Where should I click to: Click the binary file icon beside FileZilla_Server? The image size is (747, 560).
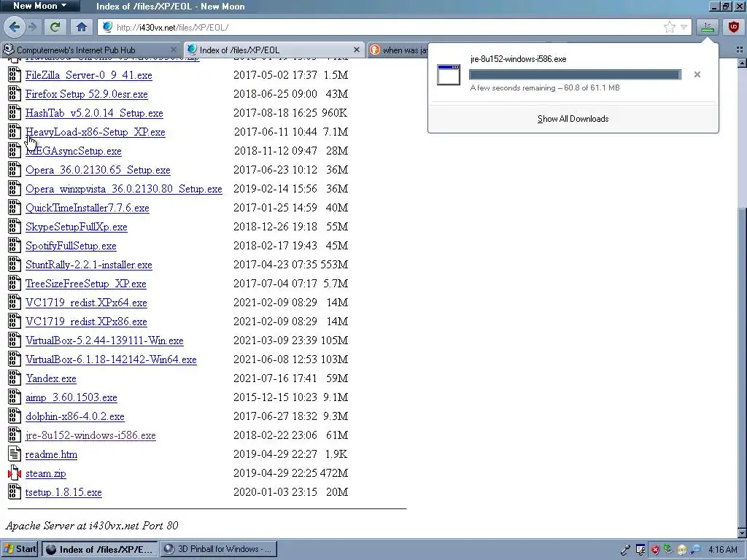click(x=15, y=75)
